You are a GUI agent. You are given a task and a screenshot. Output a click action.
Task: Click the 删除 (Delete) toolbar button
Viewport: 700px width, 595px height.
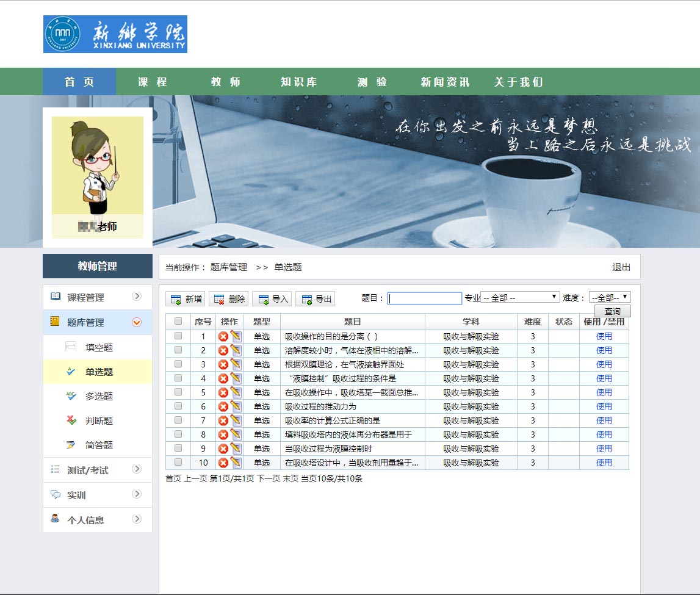pyautogui.click(x=229, y=299)
